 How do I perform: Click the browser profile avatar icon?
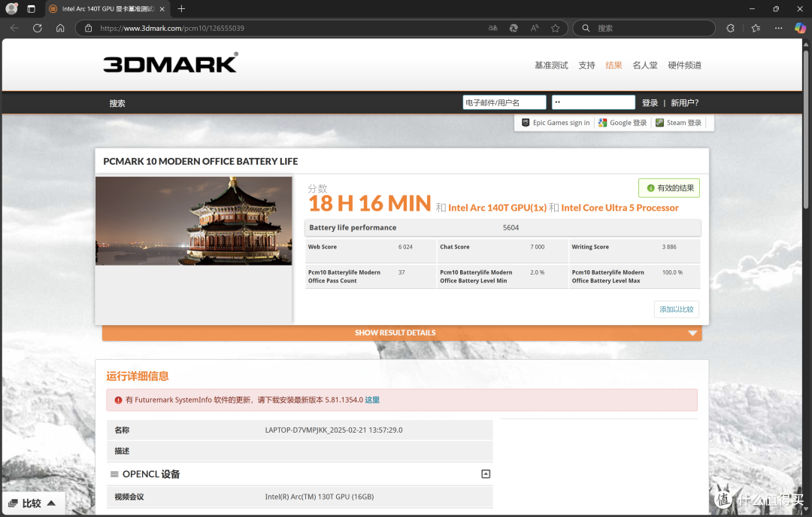11,9
